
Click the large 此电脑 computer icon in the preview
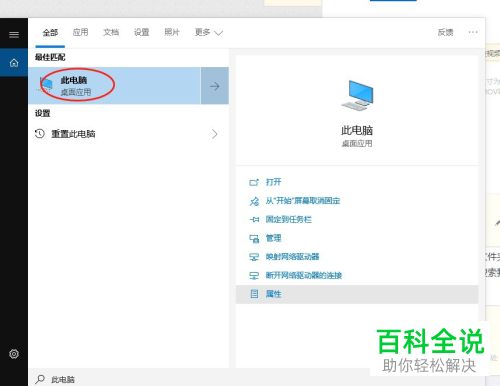[x=357, y=95]
